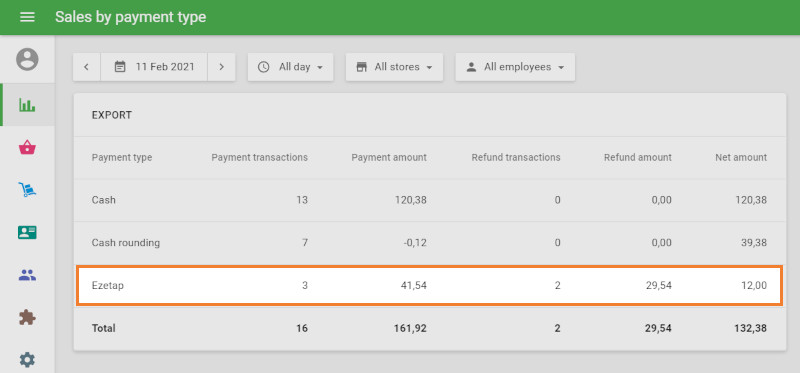Screen dimensions: 800x373
Task: Open date picker showing 11 Feb 2021
Action: 154,67
